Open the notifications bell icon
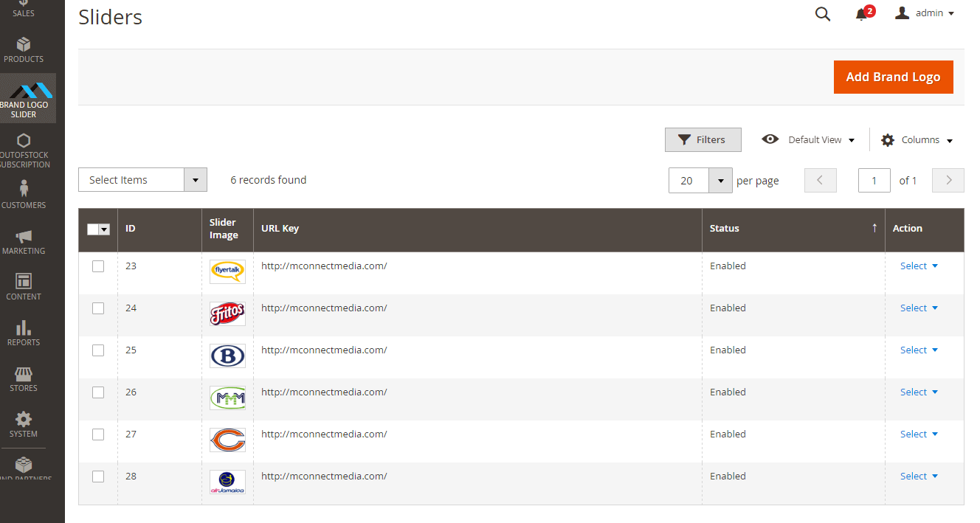 pos(861,14)
